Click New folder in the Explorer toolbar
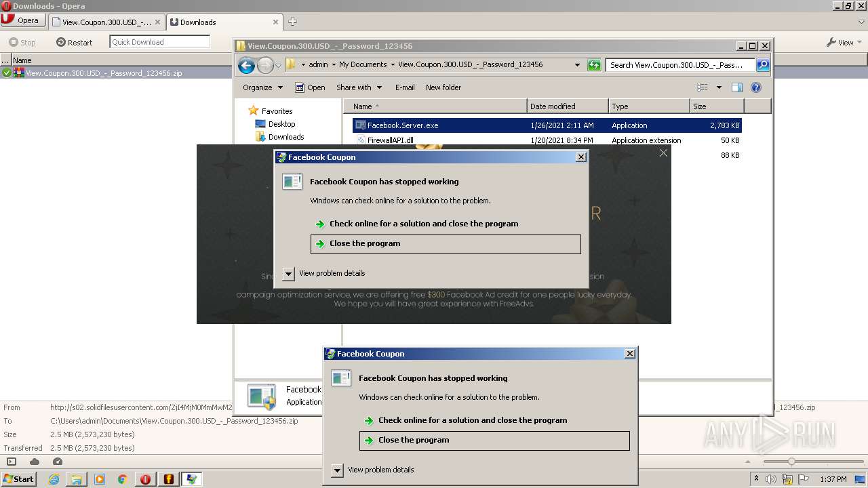The width and height of the screenshot is (868, 488). coord(443,87)
